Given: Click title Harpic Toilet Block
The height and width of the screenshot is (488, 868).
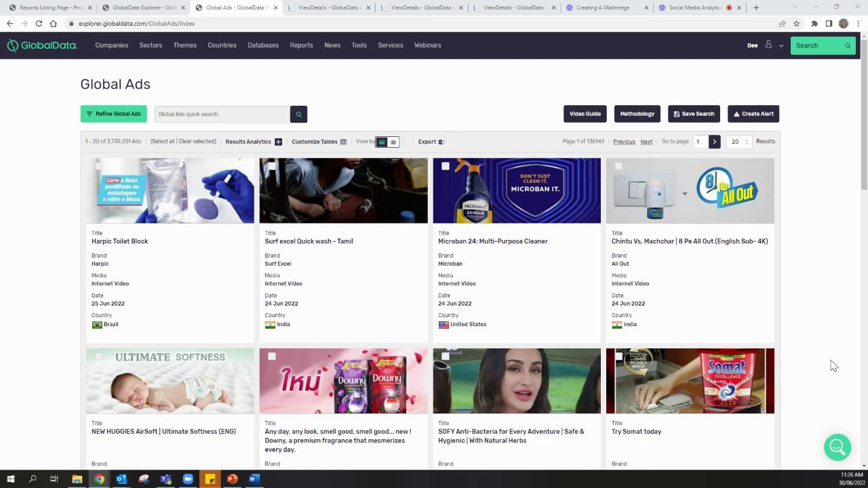Looking at the screenshot, I should coord(119,241).
